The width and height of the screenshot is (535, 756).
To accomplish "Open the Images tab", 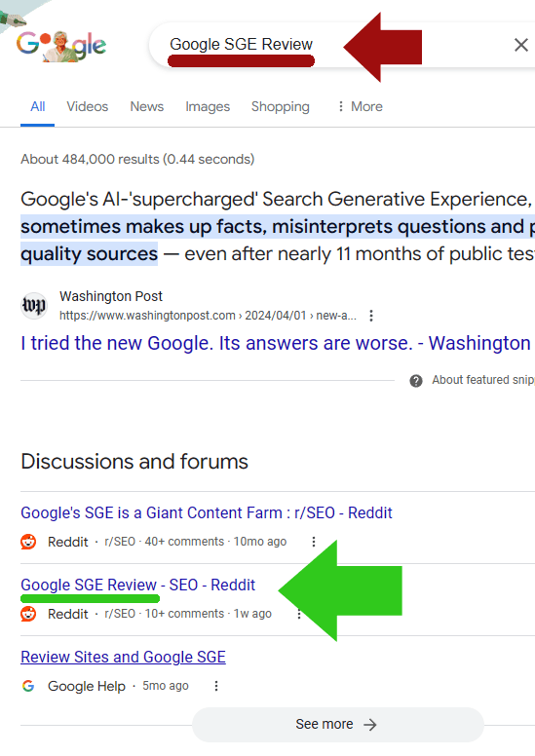I will coord(208,106).
